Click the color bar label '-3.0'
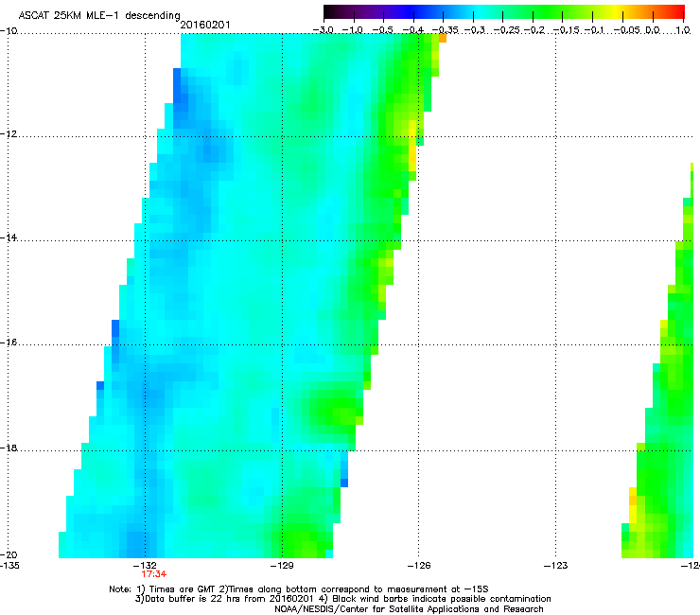Viewport: 700px width, 615px height. pos(324,30)
